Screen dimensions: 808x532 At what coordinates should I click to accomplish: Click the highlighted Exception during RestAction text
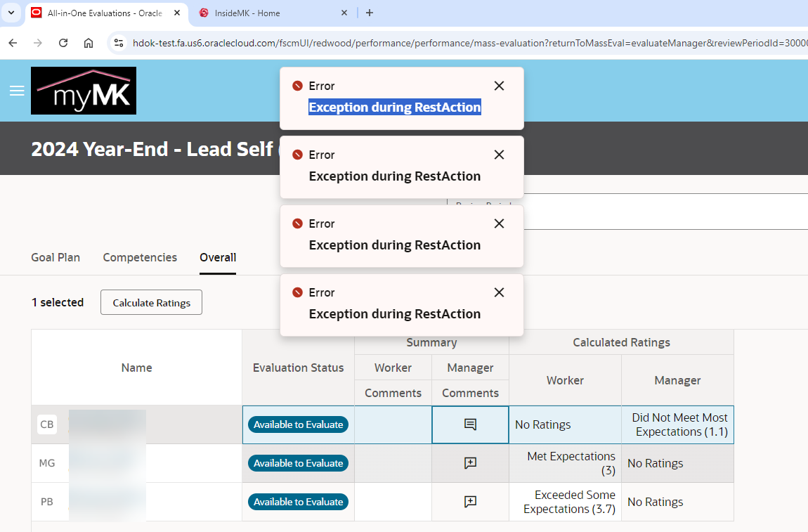pos(395,108)
